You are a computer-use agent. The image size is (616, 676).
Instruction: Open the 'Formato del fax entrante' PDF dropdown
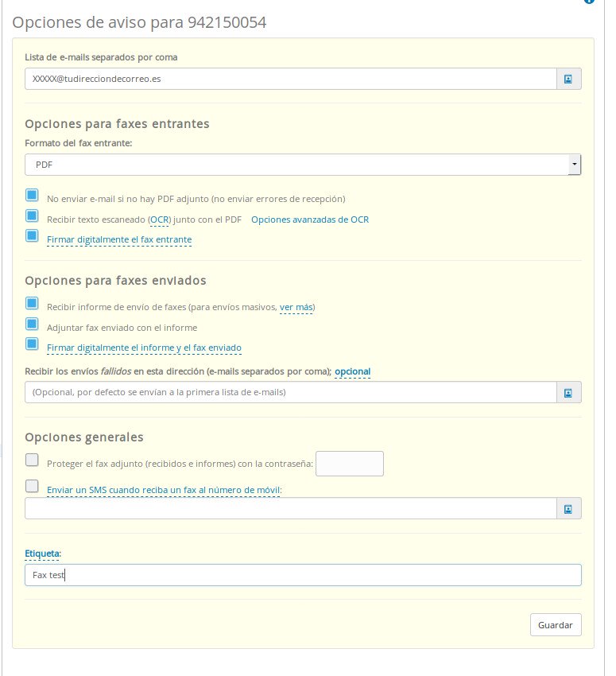303,165
